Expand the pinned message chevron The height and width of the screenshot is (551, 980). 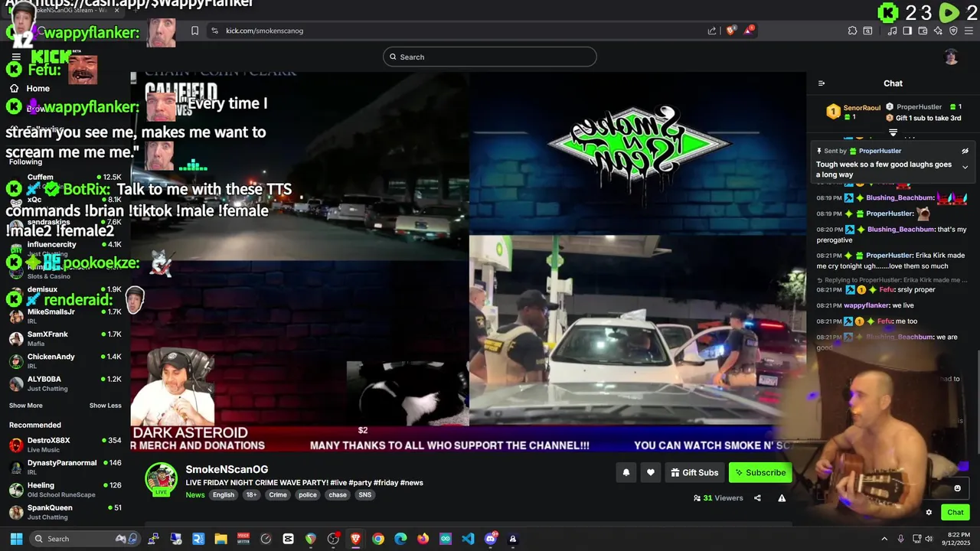pyautogui.click(x=965, y=167)
